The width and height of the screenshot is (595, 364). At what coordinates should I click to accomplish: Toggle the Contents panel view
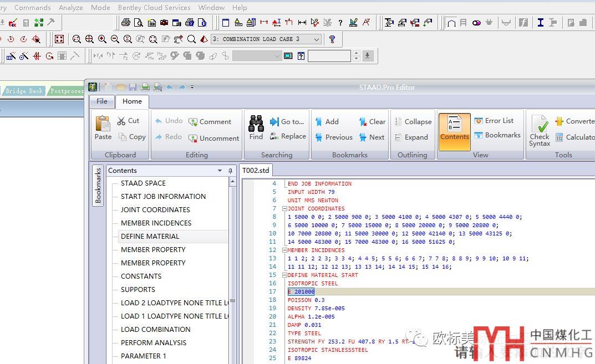pos(455,131)
